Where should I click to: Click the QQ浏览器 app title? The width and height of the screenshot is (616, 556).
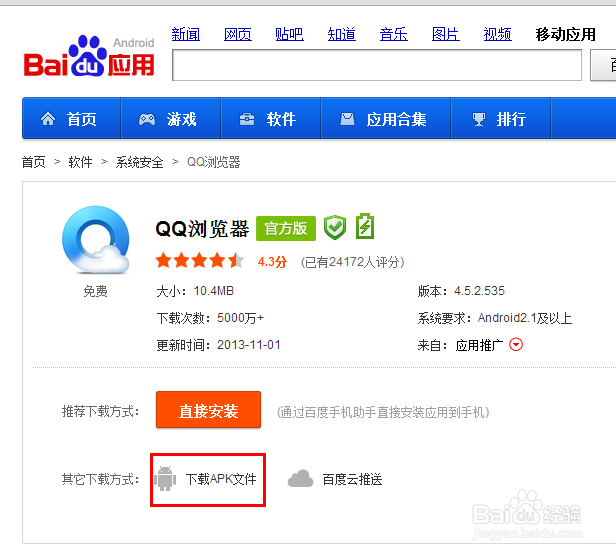tap(202, 228)
